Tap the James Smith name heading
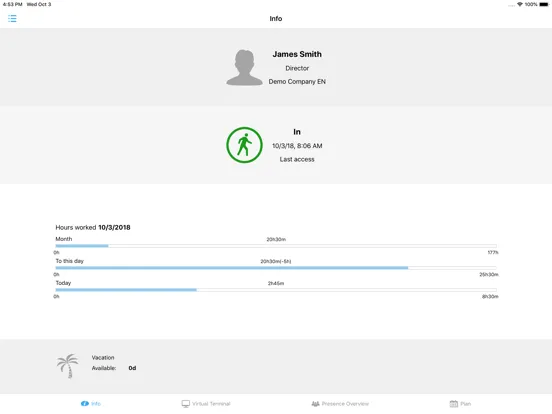 click(297, 54)
